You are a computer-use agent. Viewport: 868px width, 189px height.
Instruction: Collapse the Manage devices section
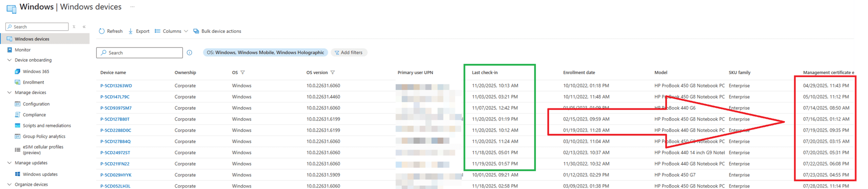(x=9, y=92)
